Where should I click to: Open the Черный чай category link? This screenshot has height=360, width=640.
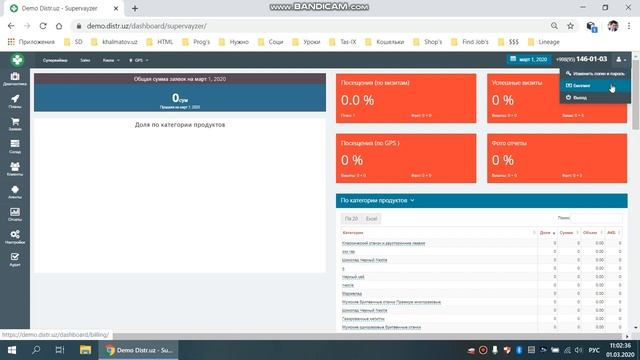coord(353,277)
